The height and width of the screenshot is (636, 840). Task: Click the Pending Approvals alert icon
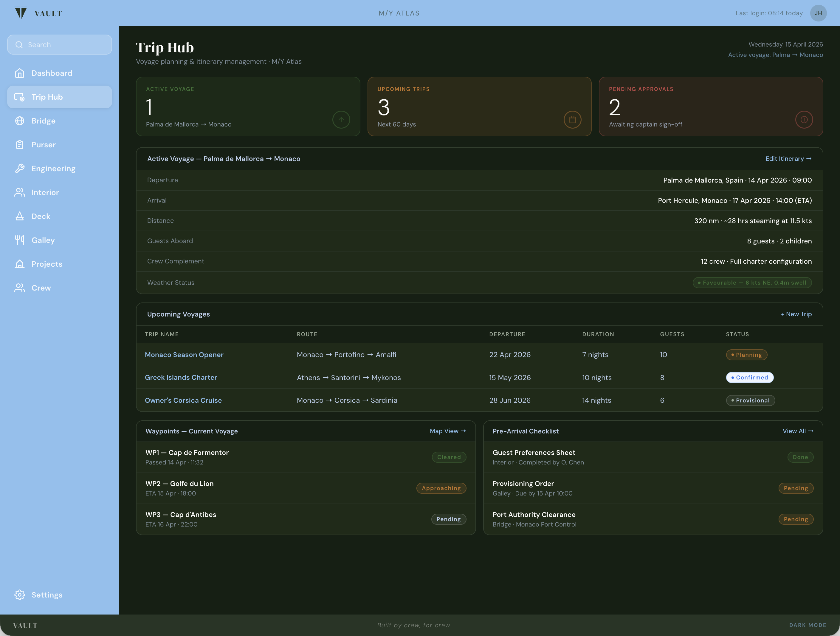tap(804, 120)
